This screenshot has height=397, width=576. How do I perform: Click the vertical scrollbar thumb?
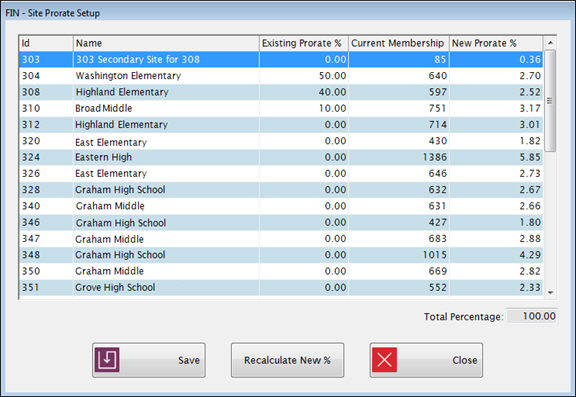point(550,101)
